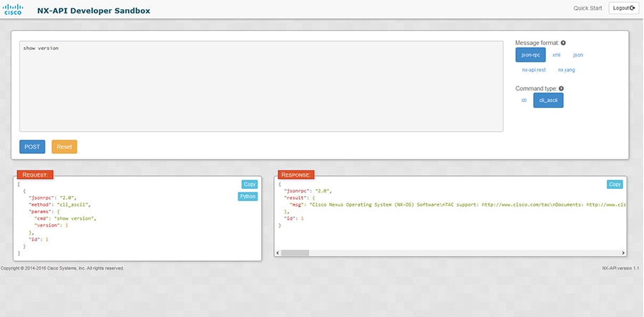Click the NX-API Developer Sandbox title
This screenshot has height=317, width=644.
pos(94,11)
